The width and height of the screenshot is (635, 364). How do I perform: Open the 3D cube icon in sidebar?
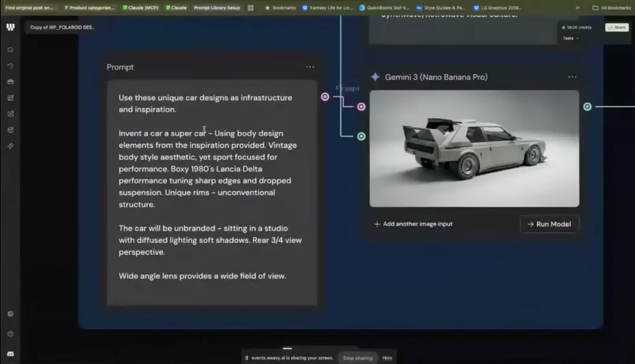point(10,130)
